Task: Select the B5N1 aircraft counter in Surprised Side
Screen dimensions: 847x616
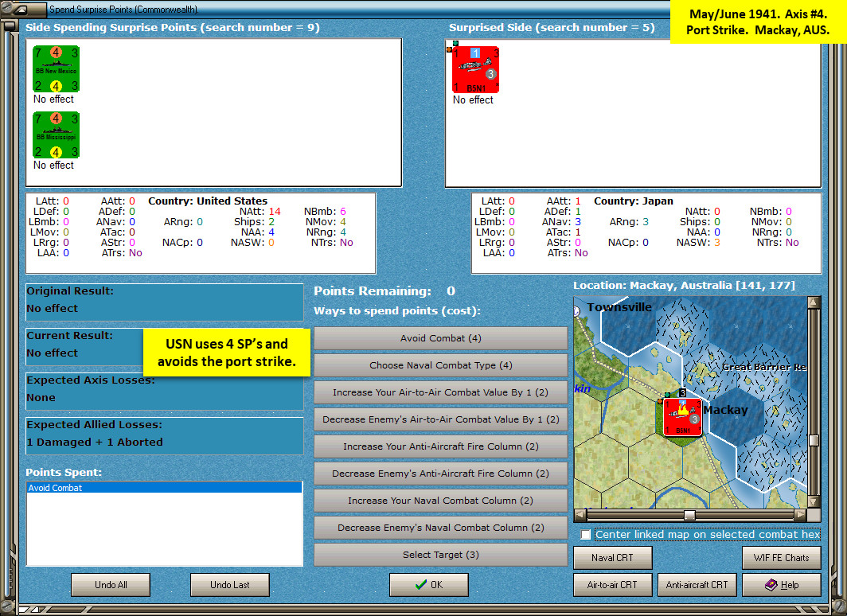Action: (x=475, y=70)
